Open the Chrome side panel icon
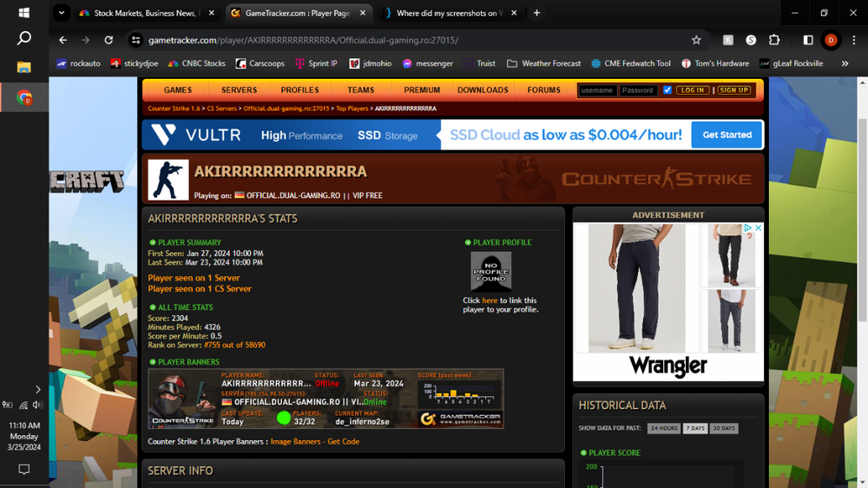The image size is (868, 488). [808, 40]
